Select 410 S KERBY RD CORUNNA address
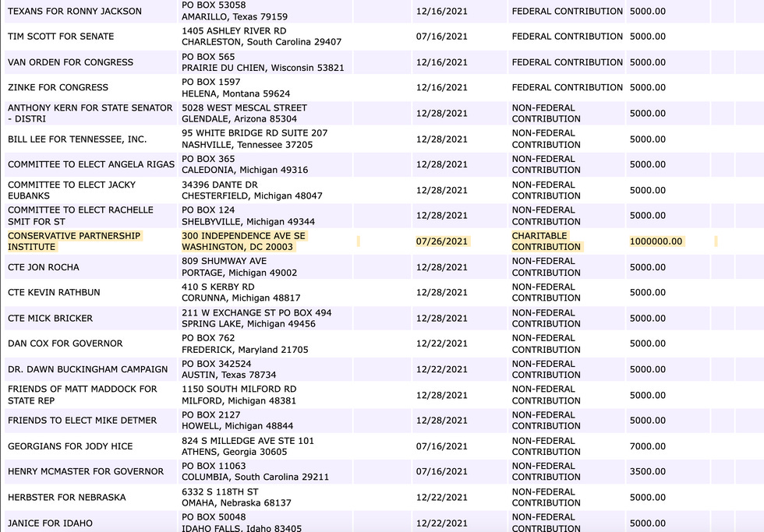The width and height of the screenshot is (764, 532). (x=241, y=293)
